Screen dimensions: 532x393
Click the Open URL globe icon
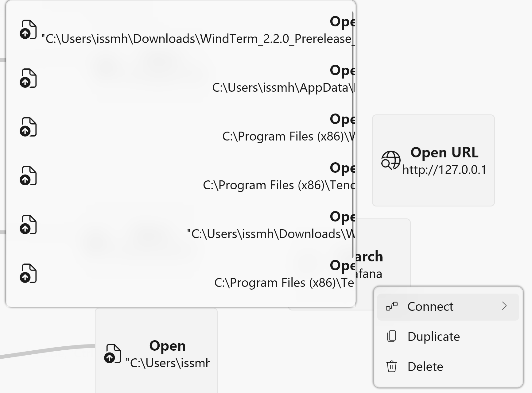[x=390, y=160]
